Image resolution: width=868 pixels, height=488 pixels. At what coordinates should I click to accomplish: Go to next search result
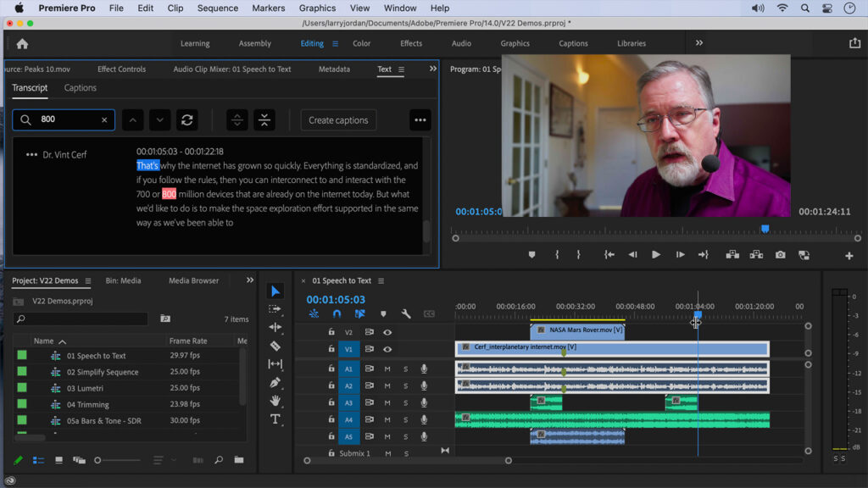[160, 120]
